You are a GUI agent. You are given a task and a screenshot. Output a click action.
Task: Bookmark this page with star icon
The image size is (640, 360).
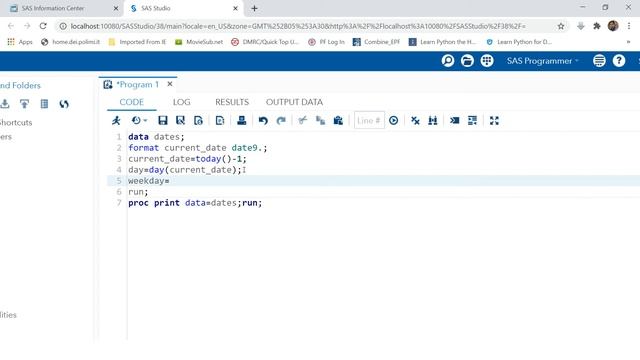click(x=561, y=26)
